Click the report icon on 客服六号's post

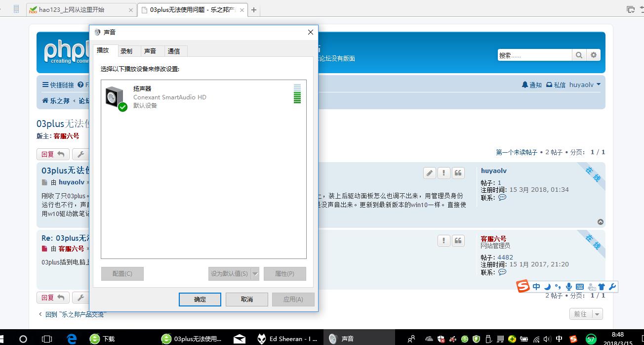click(443, 240)
